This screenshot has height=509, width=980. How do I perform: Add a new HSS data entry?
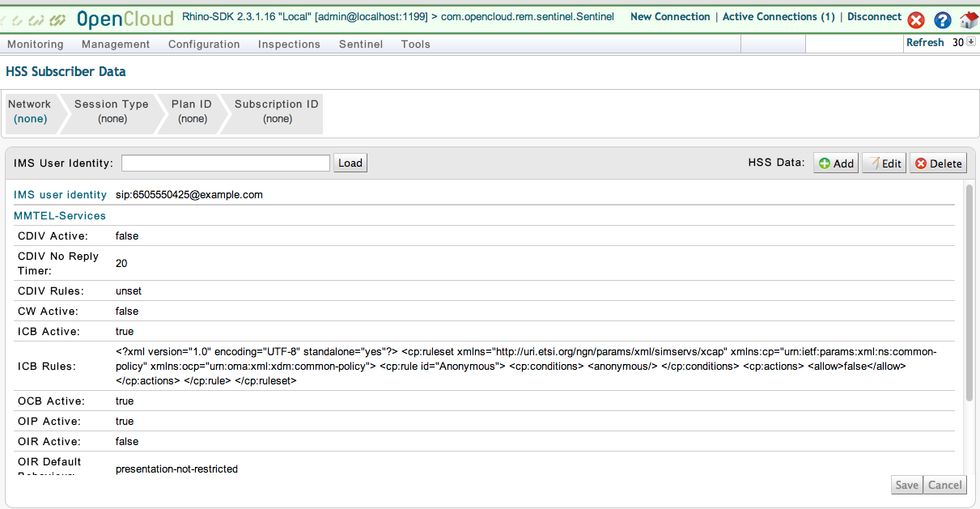point(835,163)
